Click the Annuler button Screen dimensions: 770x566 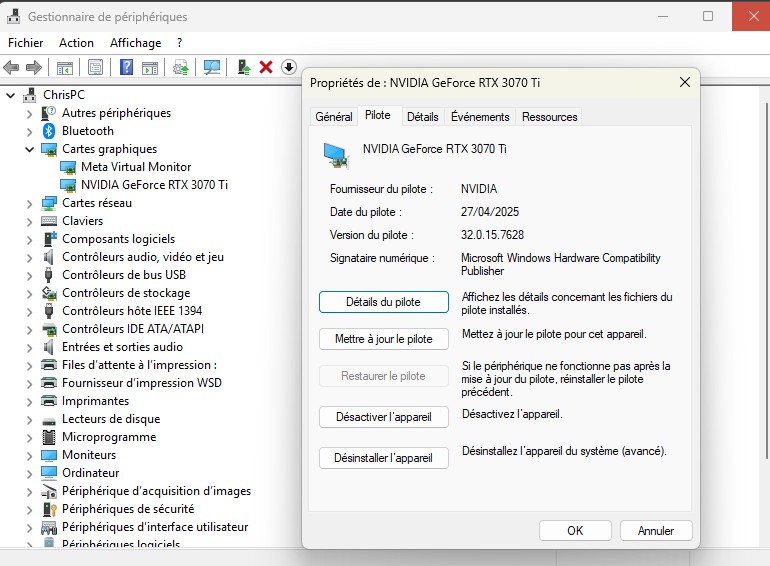tap(656, 531)
